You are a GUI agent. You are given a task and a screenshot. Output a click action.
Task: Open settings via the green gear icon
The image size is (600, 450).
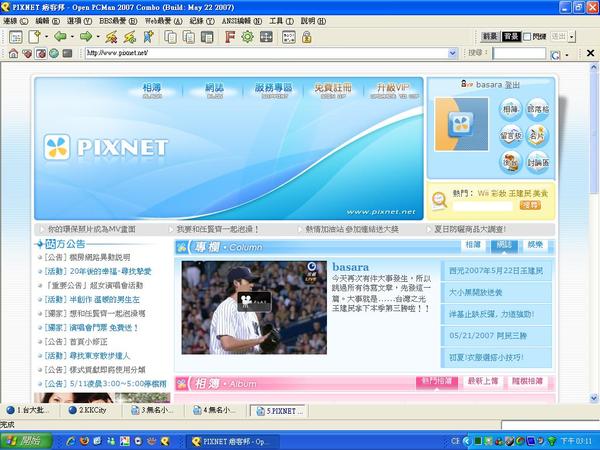click(x=248, y=37)
